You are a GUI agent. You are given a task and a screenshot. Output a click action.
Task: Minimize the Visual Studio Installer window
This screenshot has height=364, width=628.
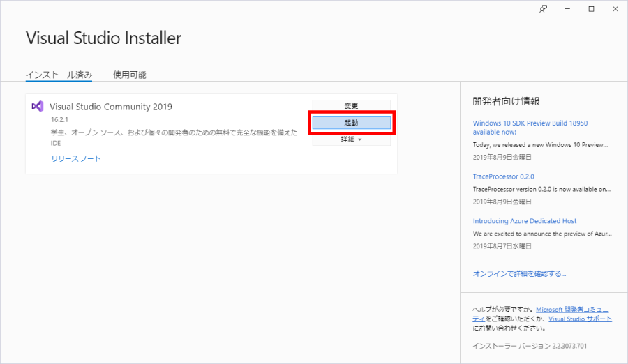(x=567, y=9)
